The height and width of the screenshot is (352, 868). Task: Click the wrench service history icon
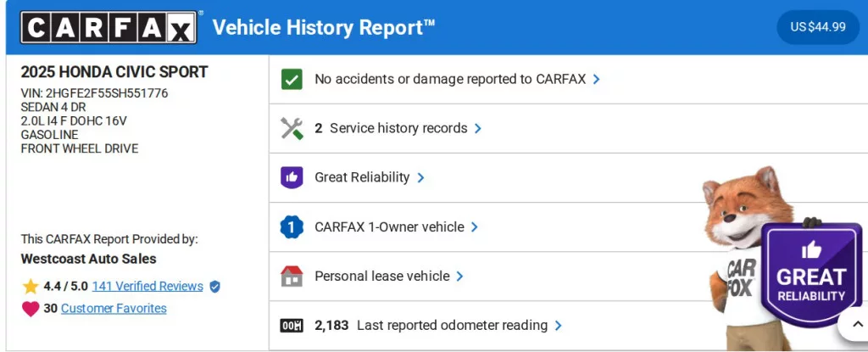click(292, 128)
